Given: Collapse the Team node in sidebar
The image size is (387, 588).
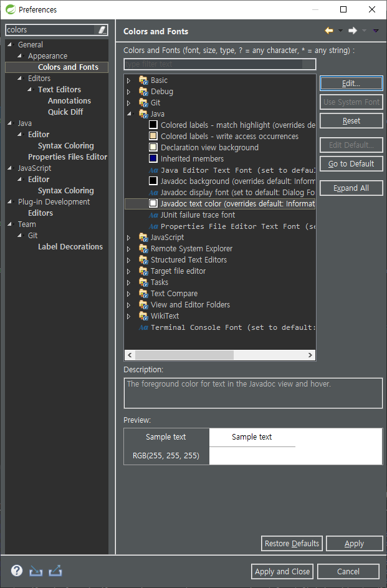Looking at the screenshot, I should (x=10, y=224).
